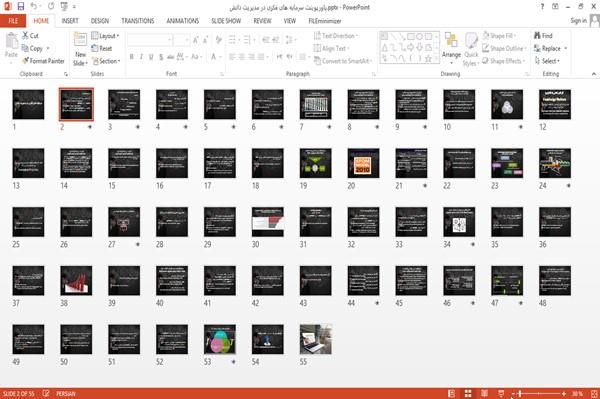The width and height of the screenshot is (600, 399).
Task: Click the Redo icon in quick access toolbar
Action: (x=51, y=7)
